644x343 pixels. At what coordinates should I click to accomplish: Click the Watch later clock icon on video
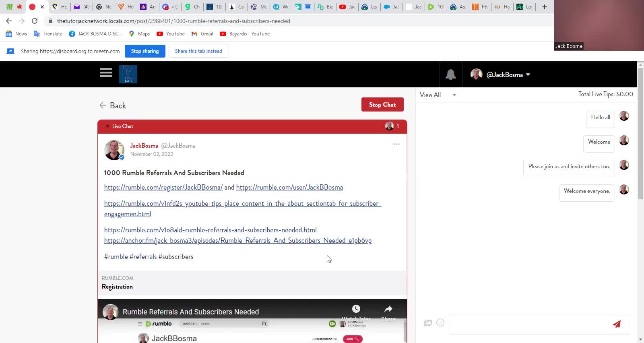point(356,309)
